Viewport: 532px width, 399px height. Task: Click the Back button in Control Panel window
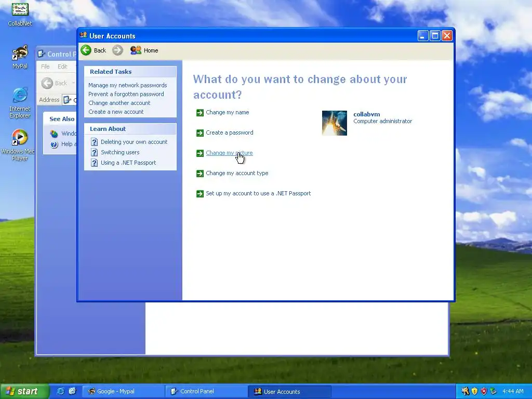coord(55,83)
